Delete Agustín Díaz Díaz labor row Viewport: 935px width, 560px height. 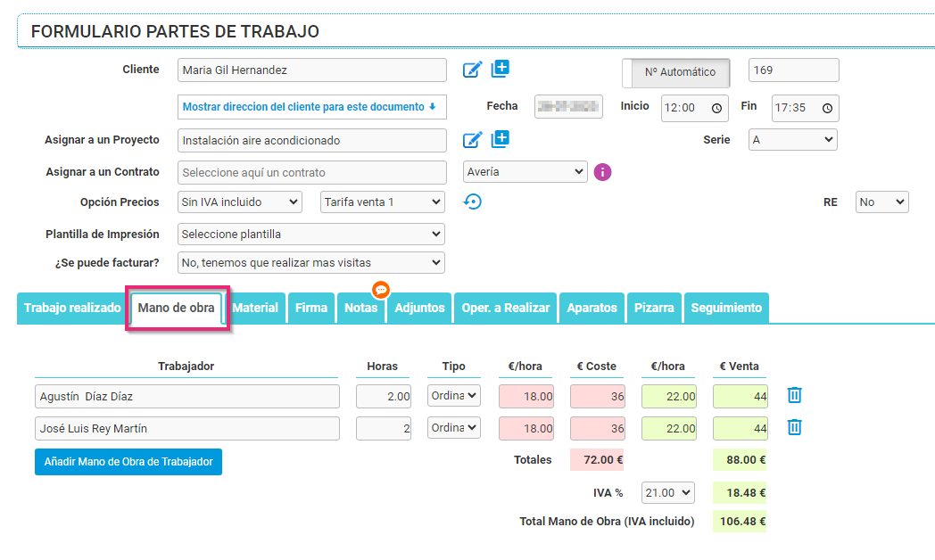coord(795,396)
